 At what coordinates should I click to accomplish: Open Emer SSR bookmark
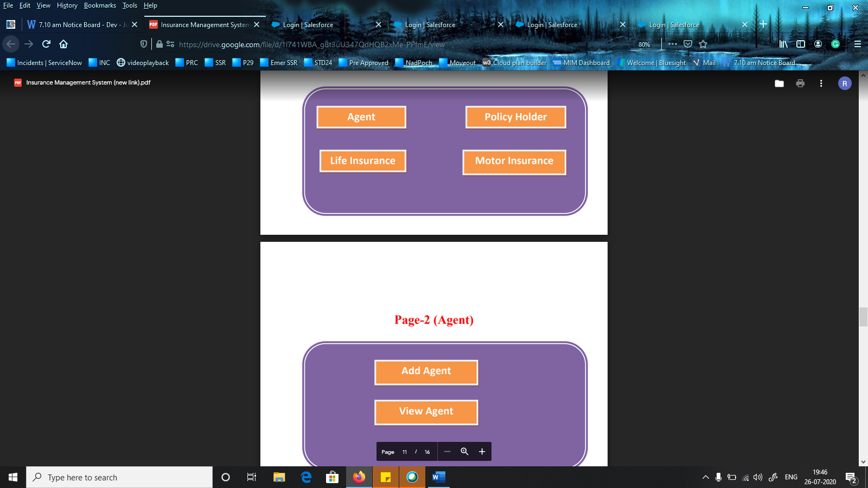(279, 63)
